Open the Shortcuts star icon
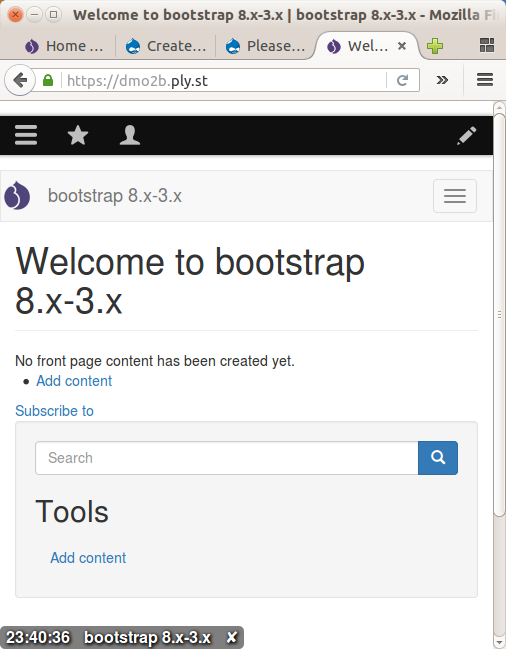506x649 pixels. pos(78,135)
